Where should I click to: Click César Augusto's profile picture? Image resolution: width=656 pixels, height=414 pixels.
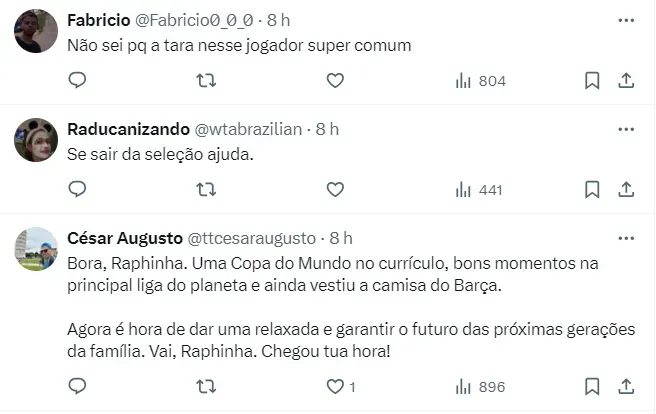(x=36, y=249)
